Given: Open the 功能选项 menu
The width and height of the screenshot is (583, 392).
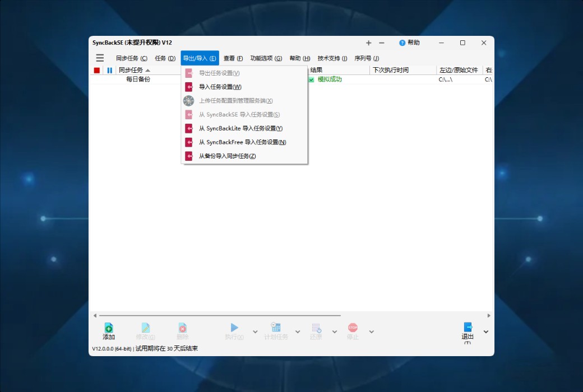Looking at the screenshot, I should click(266, 58).
